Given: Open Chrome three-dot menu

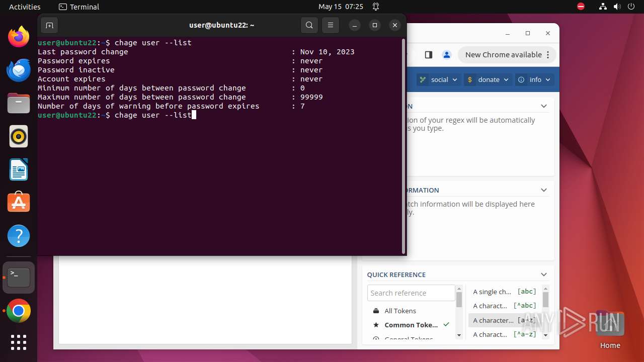Looking at the screenshot, I should (549, 55).
